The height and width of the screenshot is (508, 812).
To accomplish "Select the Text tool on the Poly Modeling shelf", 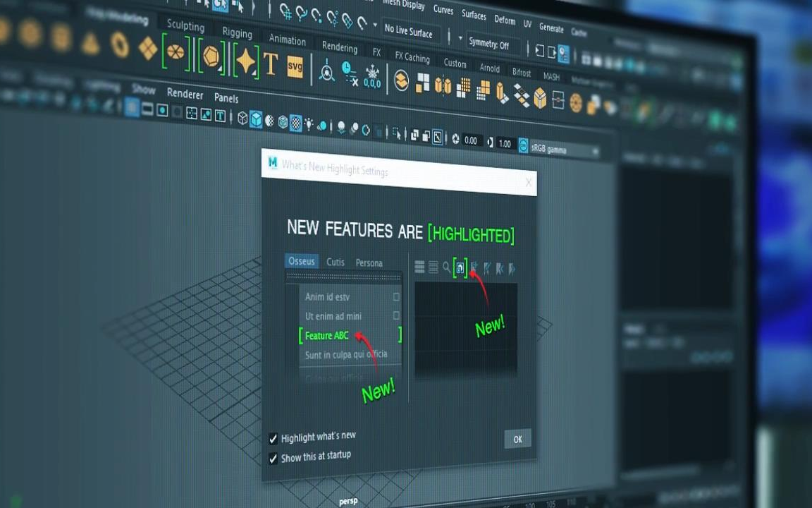I will pyautogui.click(x=270, y=63).
